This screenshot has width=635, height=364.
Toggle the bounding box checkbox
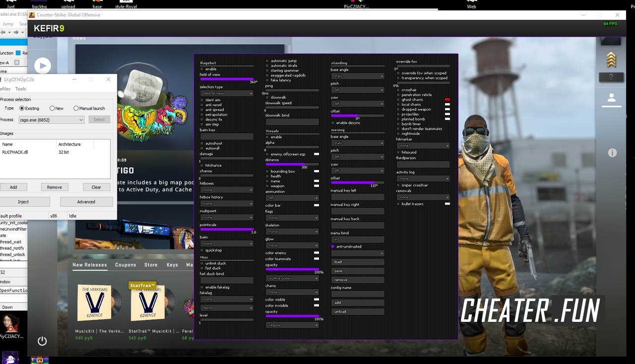pos(267,172)
